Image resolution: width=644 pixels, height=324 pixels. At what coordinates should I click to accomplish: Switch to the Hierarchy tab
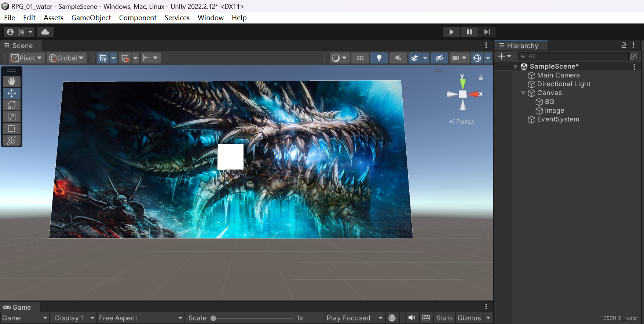point(521,45)
